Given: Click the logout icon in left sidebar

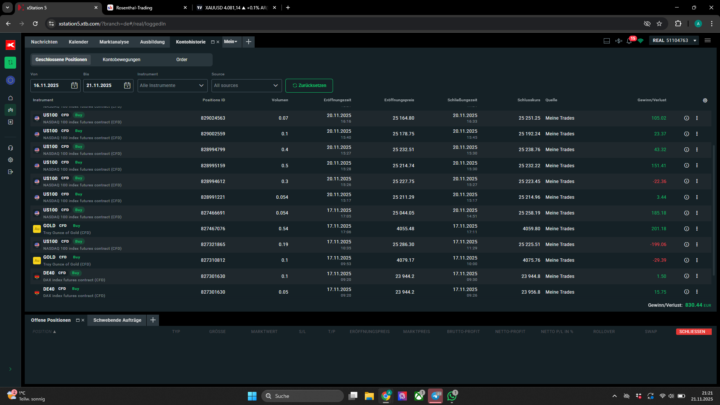Looking at the screenshot, I should click(10, 172).
